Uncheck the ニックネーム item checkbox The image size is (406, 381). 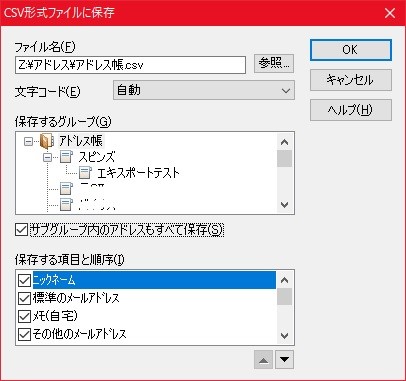click(24, 280)
